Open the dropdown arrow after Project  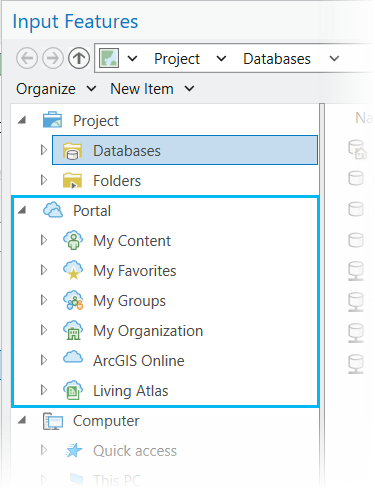coord(221,59)
